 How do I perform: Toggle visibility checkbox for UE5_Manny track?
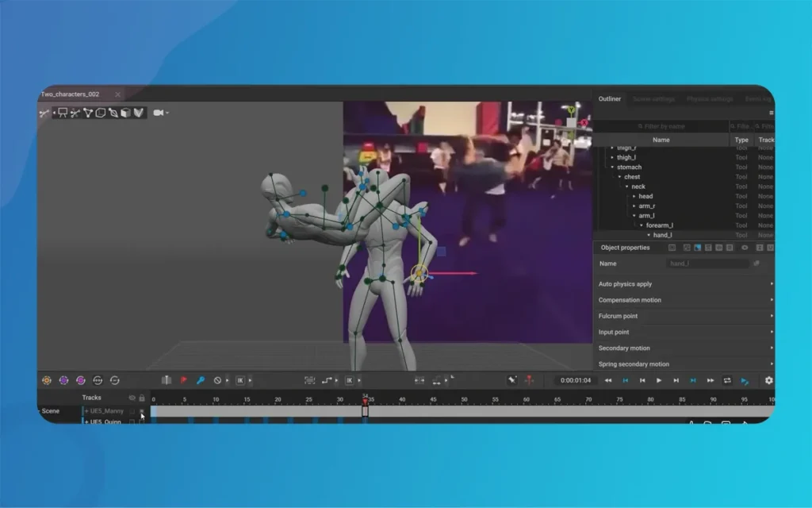coord(132,411)
